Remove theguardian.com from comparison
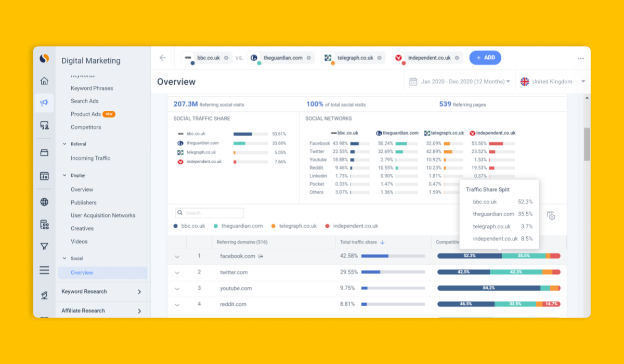The image size is (624, 364). pyautogui.click(x=309, y=58)
